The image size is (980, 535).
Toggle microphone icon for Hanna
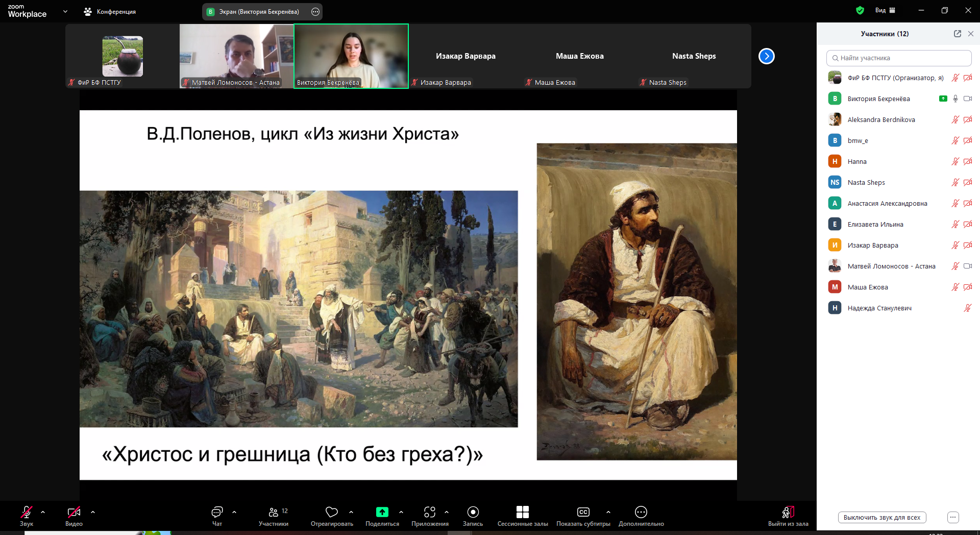coord(955,161)
